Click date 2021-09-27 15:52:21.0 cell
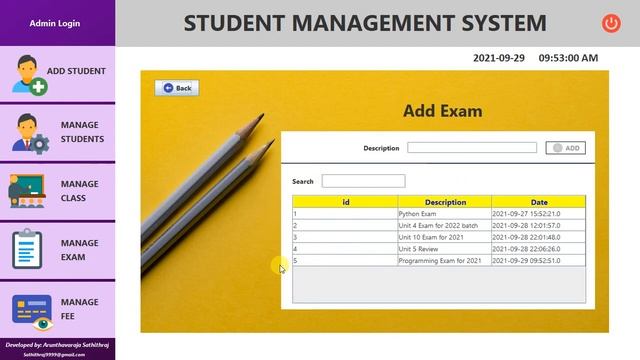Image resolution: width=640 pixels, height=360 pixels. pos(538,214)
